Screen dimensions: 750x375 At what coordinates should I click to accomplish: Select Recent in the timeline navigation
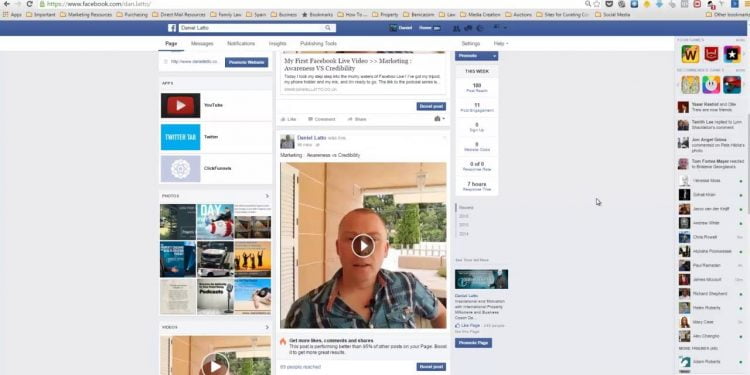point(466,208)
